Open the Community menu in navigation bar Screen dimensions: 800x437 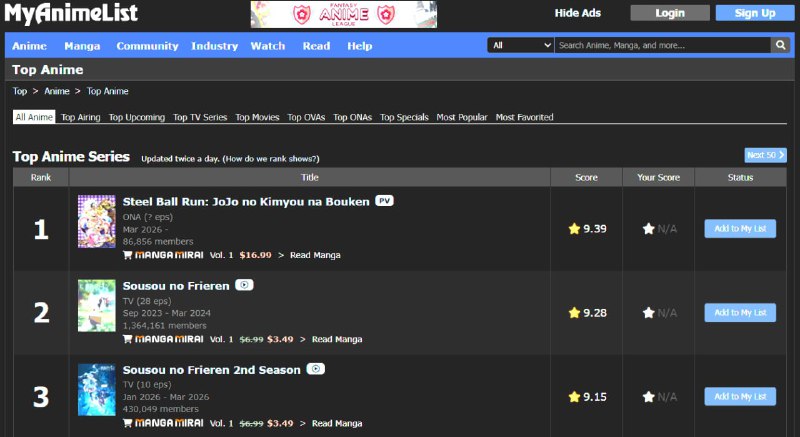coord(147,46)
